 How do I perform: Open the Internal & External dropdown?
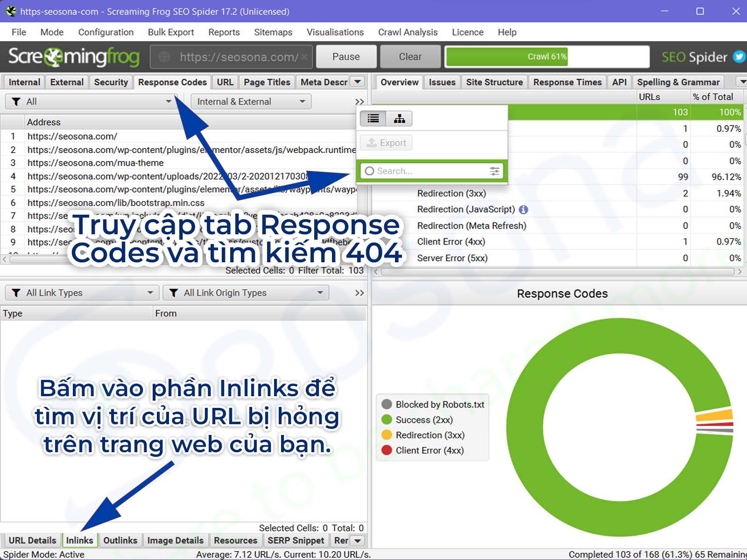point(251,102)
